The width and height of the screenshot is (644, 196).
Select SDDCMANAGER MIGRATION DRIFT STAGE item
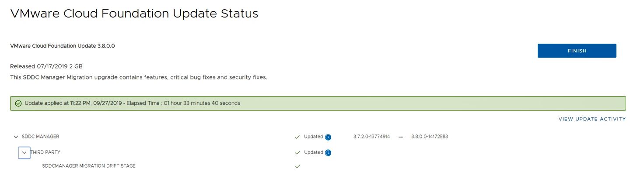89,166
